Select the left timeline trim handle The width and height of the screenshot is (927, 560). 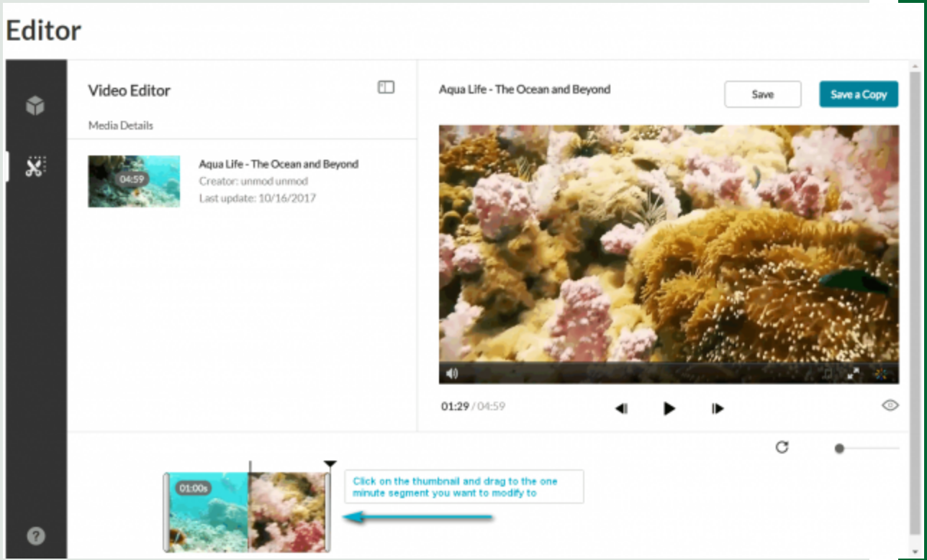coord(166,512)
